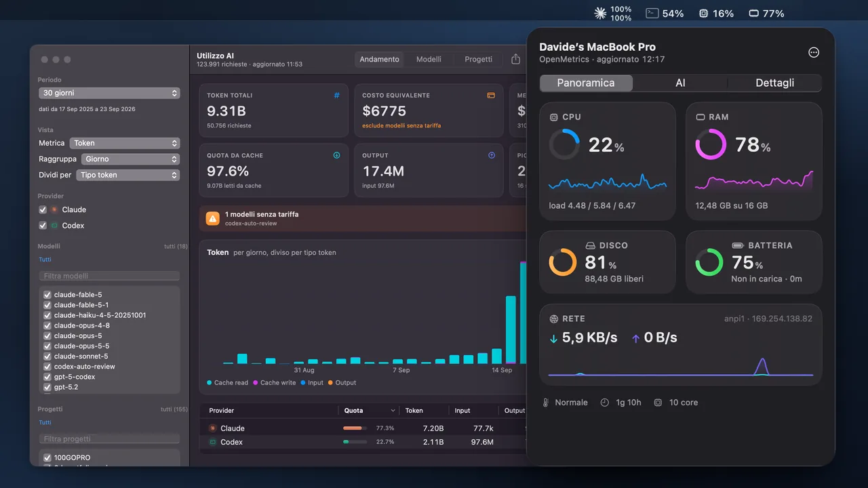Click the RAM icon in RAM card
The height and width of the screenshot is (488, 868).
point(701,117)
